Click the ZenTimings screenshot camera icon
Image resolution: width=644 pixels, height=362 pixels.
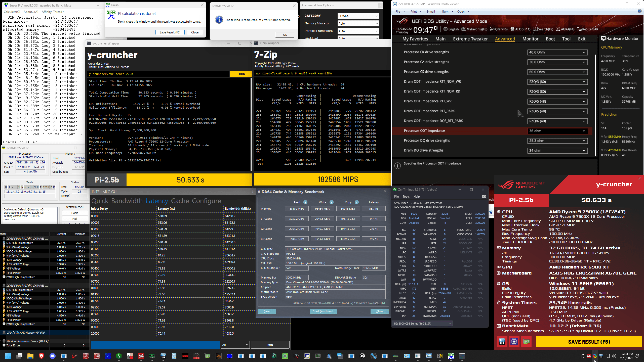coord(484,196)
